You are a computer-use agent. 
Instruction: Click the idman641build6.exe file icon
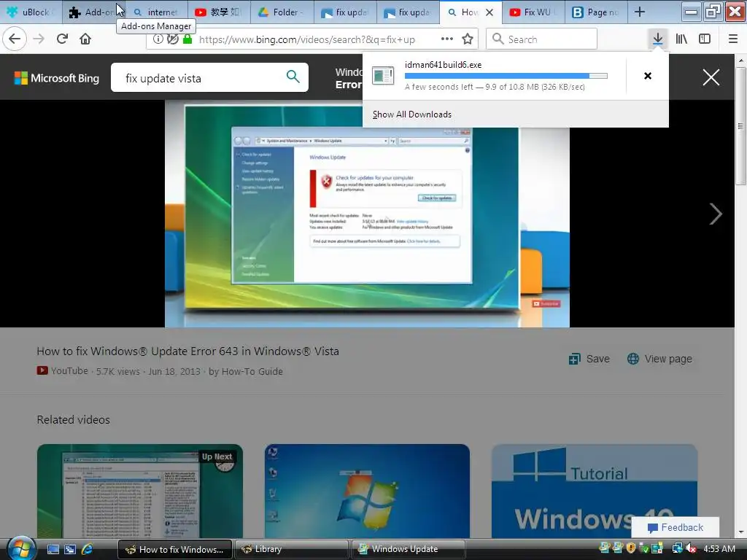383,76
